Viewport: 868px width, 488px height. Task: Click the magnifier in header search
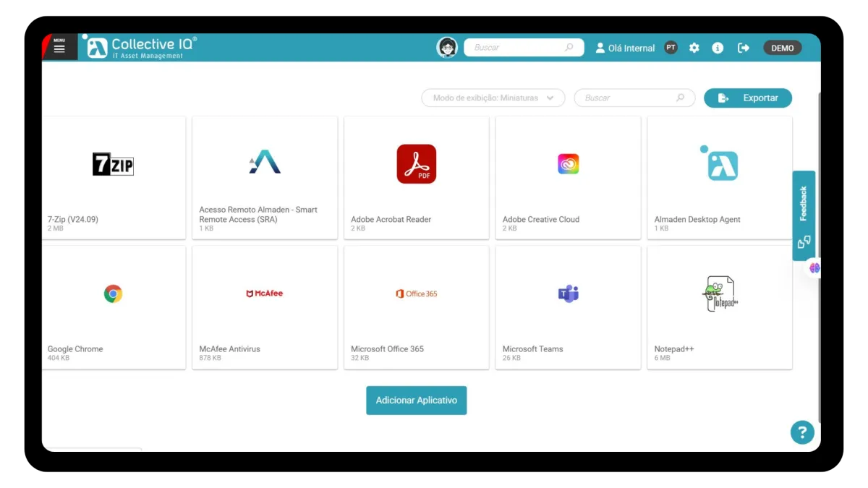[569, 48]
